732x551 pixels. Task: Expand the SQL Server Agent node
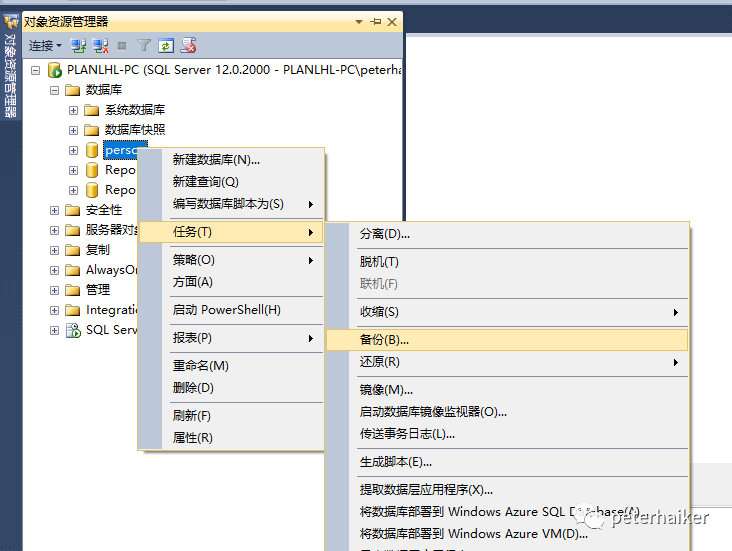point(55,331)
